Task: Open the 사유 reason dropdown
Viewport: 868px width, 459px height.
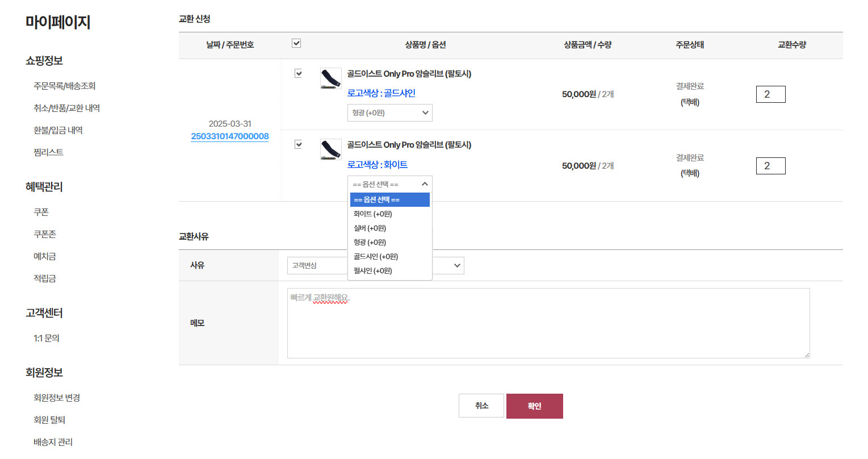Action: pyautogui.click(x=376, y=265)
